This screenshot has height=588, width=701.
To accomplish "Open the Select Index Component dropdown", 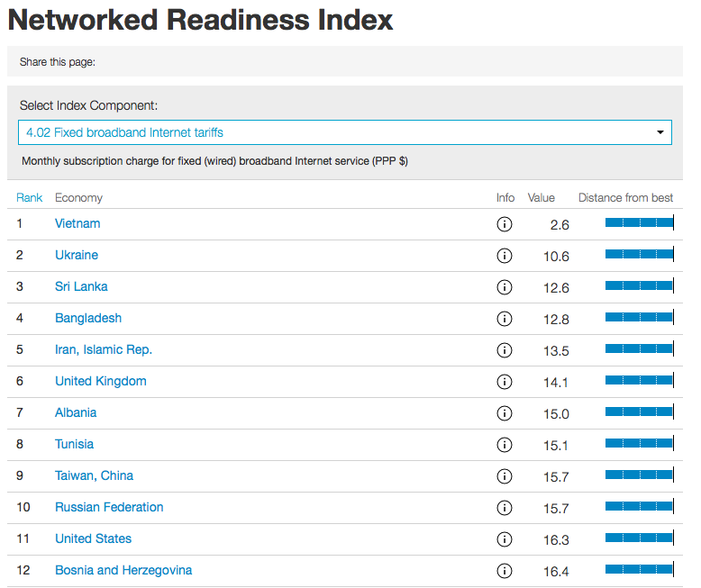I will [345, 132].
